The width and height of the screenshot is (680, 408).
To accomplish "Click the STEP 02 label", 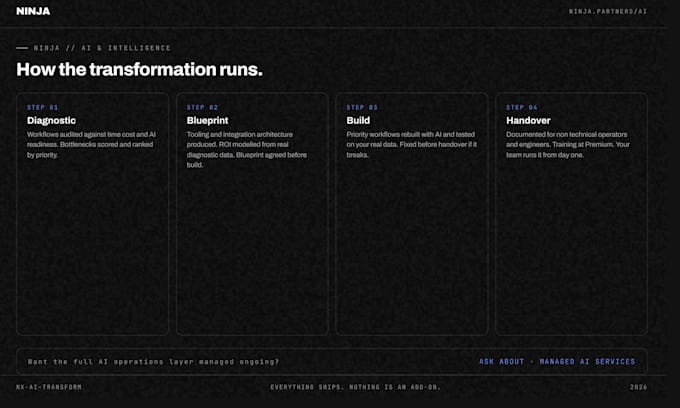I will pos(202,107).
